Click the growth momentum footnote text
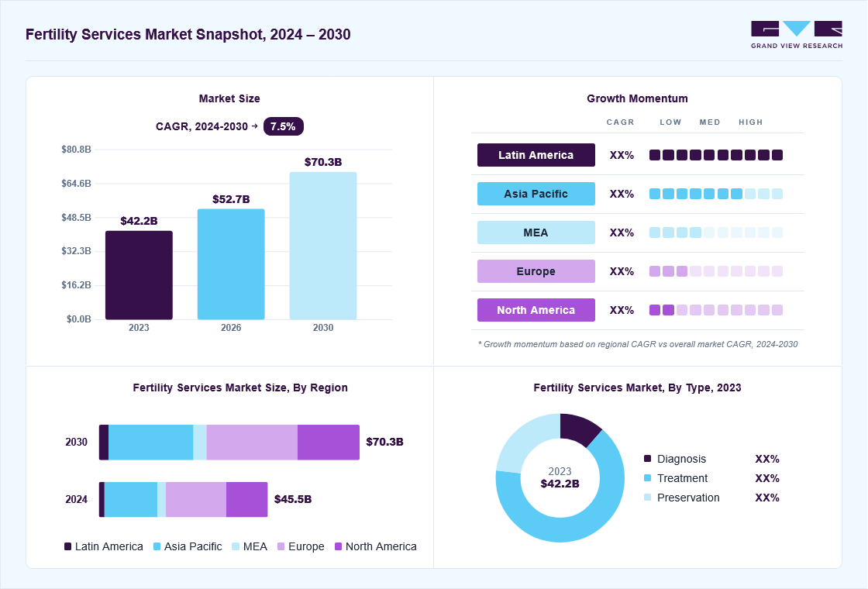This screenshot has width=868, height=589. (x=638, y=344)
